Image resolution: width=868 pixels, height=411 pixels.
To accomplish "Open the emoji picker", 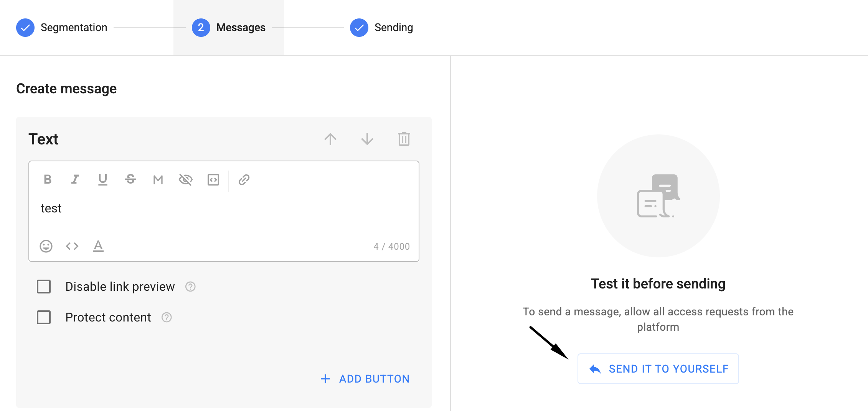I will 46,246.
